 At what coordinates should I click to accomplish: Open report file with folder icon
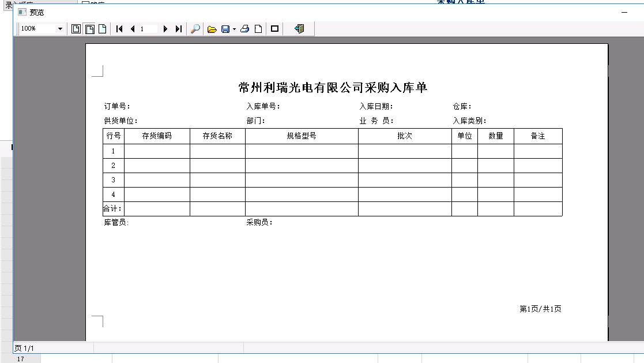(212, 29)
